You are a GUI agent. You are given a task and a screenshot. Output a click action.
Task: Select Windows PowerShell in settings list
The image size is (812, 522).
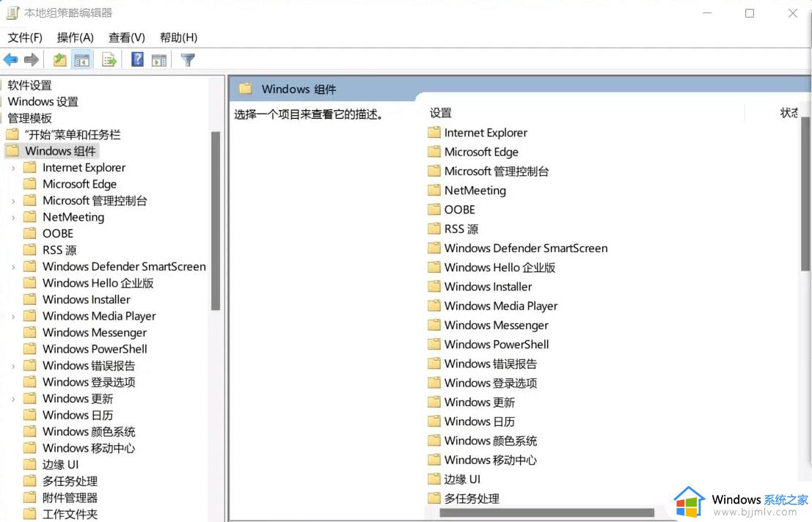[x=497, y=345]
